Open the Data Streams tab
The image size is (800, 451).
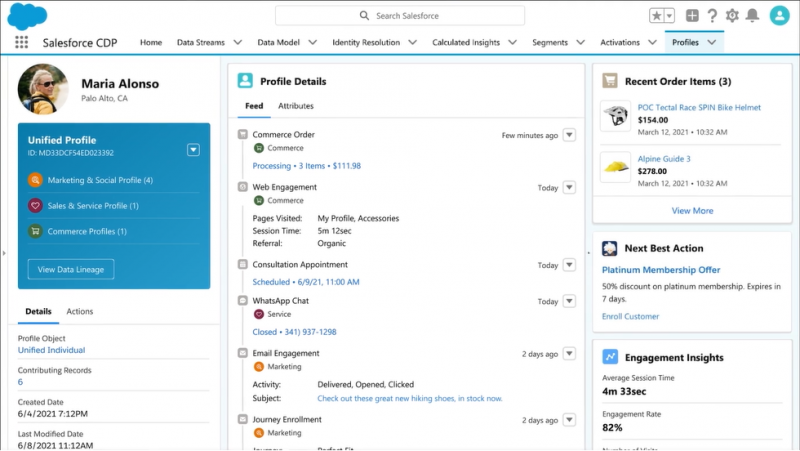point(201,42)
